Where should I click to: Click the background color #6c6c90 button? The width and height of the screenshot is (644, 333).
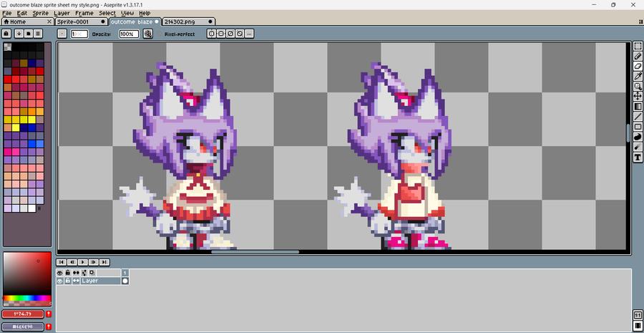pos(23,327)
